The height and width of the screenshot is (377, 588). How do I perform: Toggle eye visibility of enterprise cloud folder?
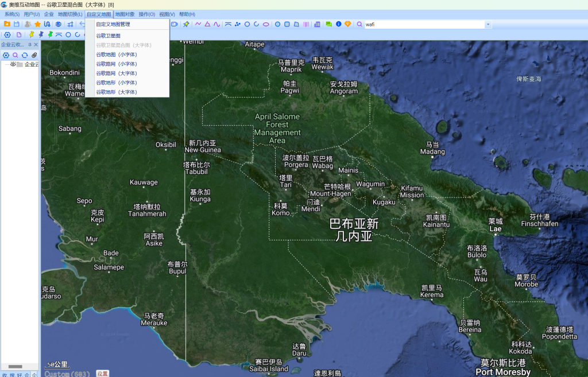pyautogui.click(x=13, y=64)
